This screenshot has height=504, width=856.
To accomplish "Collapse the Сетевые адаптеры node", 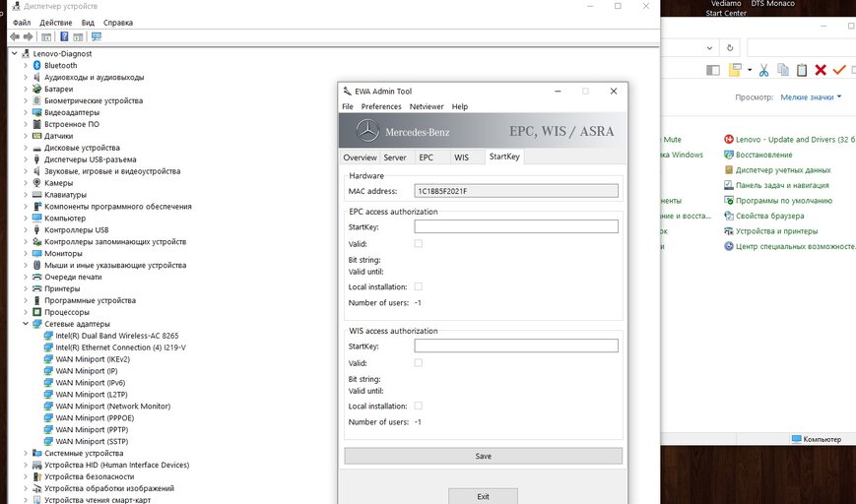I will click(x=25, y=324).
